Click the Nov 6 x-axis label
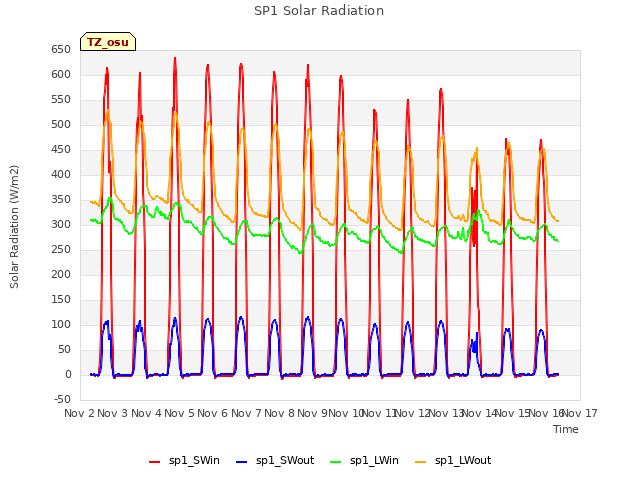640x480 pixels. point(213,413)
